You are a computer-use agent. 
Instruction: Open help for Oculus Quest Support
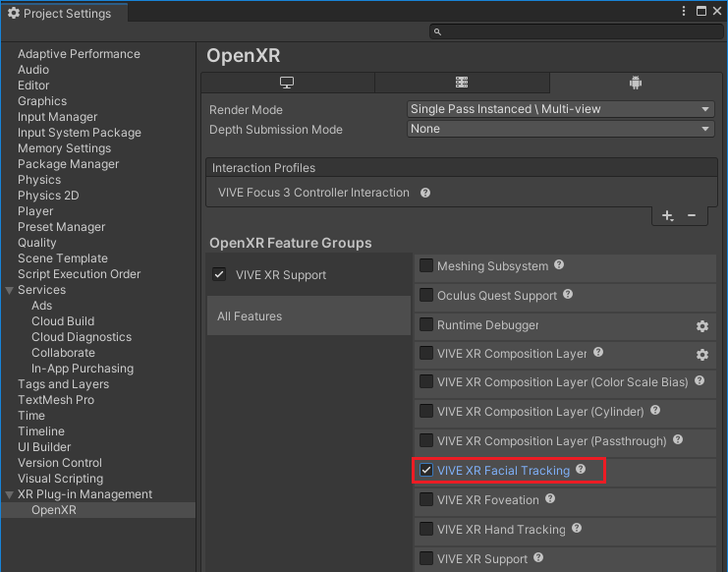568,295
